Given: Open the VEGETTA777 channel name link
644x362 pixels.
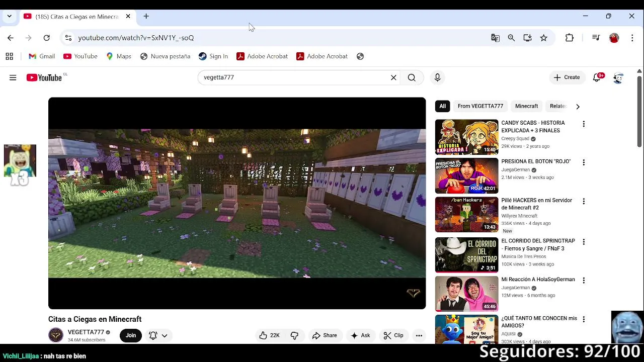Looking at the screenshot, I should (86, 332).
